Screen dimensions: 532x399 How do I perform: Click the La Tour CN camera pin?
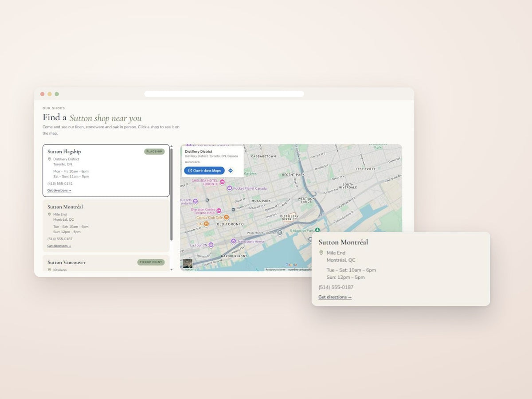click(211, 245)
